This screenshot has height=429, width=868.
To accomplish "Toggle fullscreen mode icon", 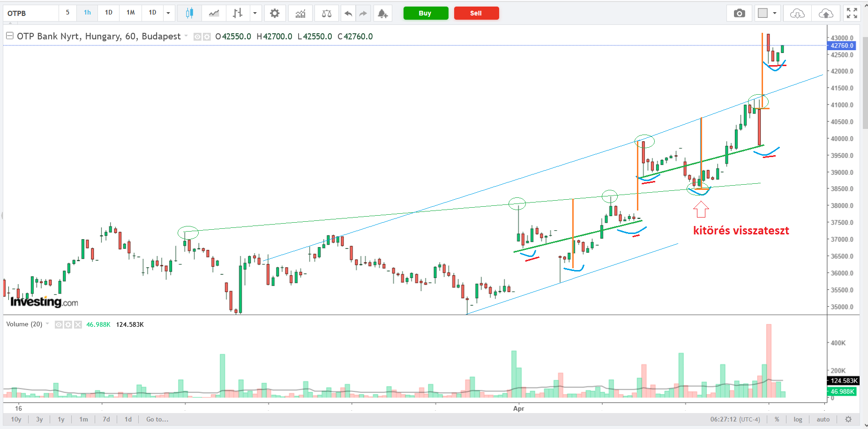I will point(852,13).
